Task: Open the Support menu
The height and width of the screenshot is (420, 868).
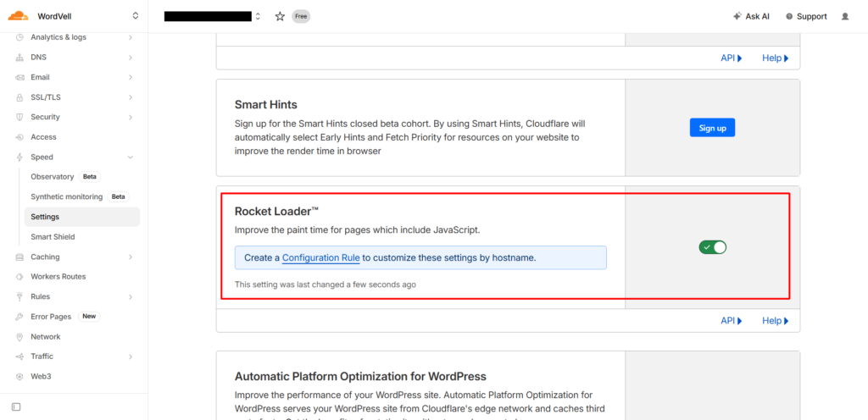Action: pyautogui.click(x=806, y=17)
